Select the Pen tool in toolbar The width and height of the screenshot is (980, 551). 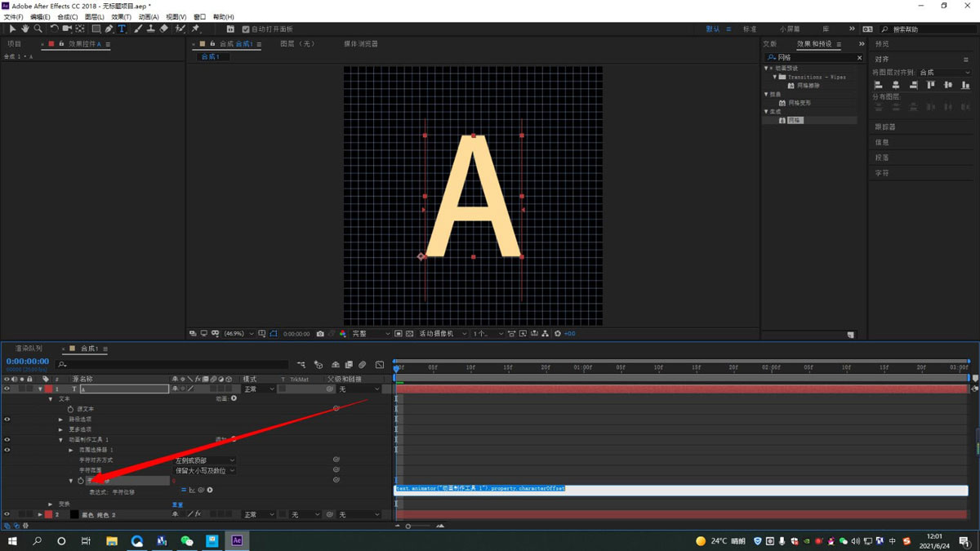[x=109, y=29]
